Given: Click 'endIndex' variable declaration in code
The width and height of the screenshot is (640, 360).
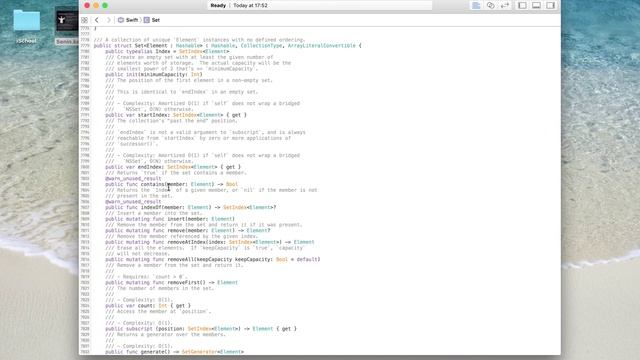Looking at the screenshot, I should tap(150, 167).
